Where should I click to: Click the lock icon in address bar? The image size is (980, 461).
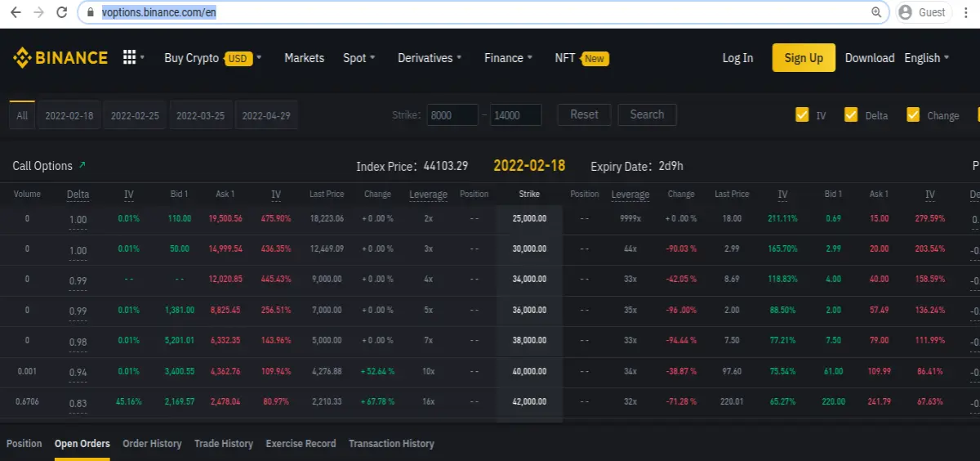point(91,12)
